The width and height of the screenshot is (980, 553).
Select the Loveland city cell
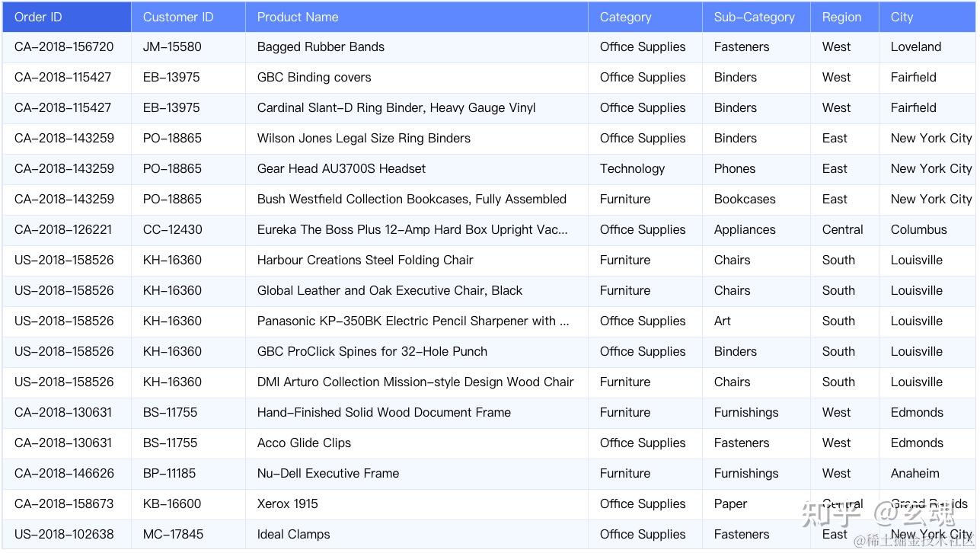click(915, 47)
